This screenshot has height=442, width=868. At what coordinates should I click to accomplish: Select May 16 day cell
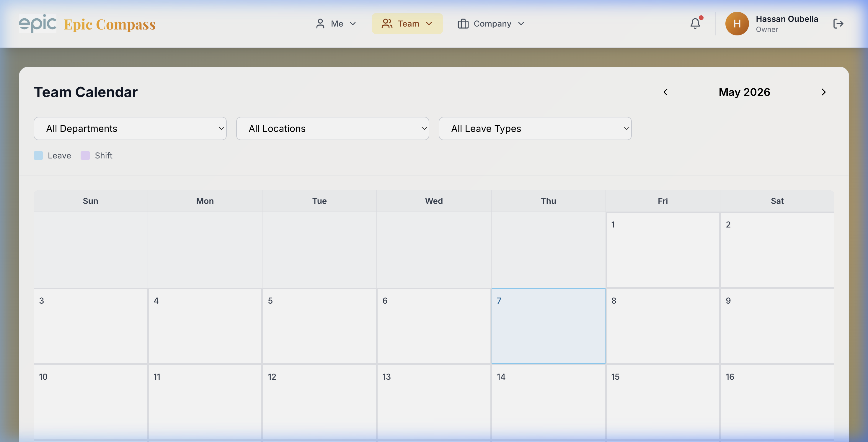pos(777,402)
